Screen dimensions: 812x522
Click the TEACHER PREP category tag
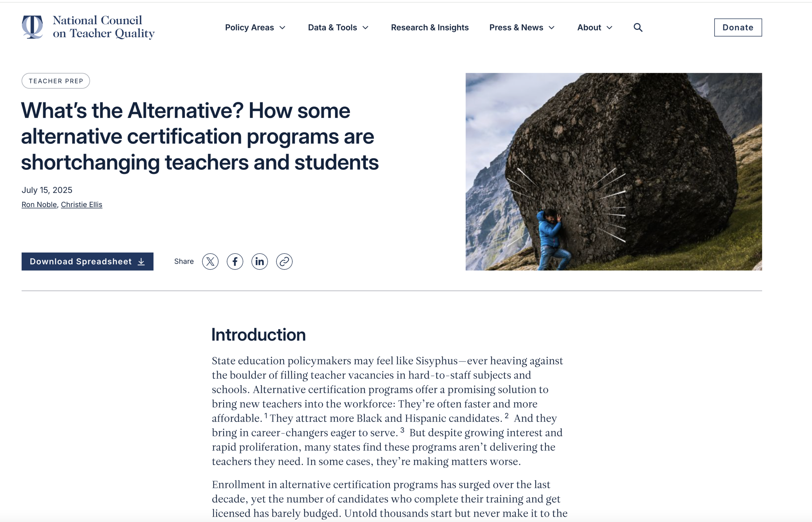[56, 81]
